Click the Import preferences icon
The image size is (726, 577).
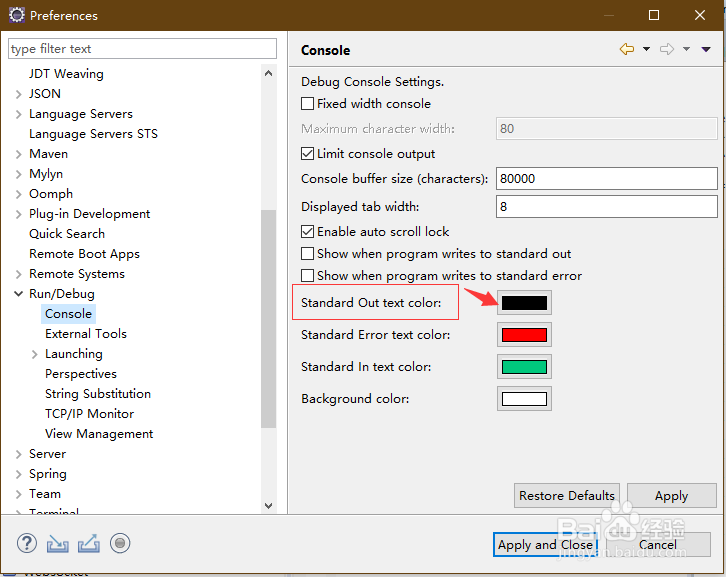pyautogui.click(x=57, y=543)
